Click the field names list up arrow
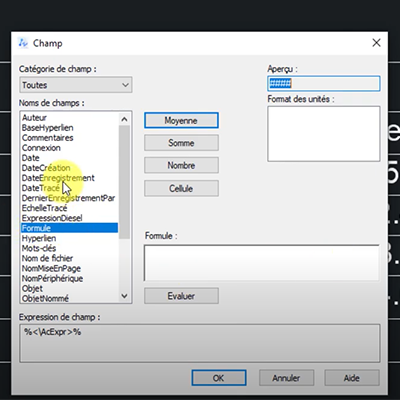Viewport: 400px width, 400px height. [124, 119]
